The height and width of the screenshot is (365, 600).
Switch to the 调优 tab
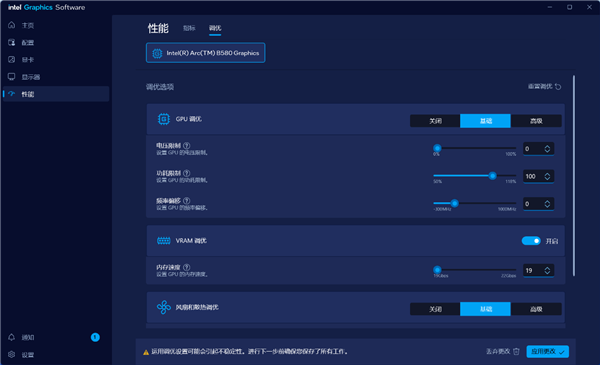(215, 28)
